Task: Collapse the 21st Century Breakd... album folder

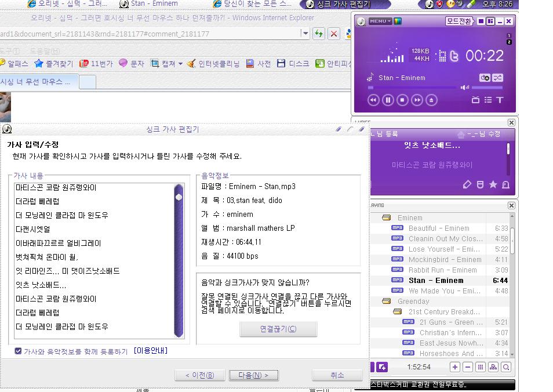Action: click(398, 311)
